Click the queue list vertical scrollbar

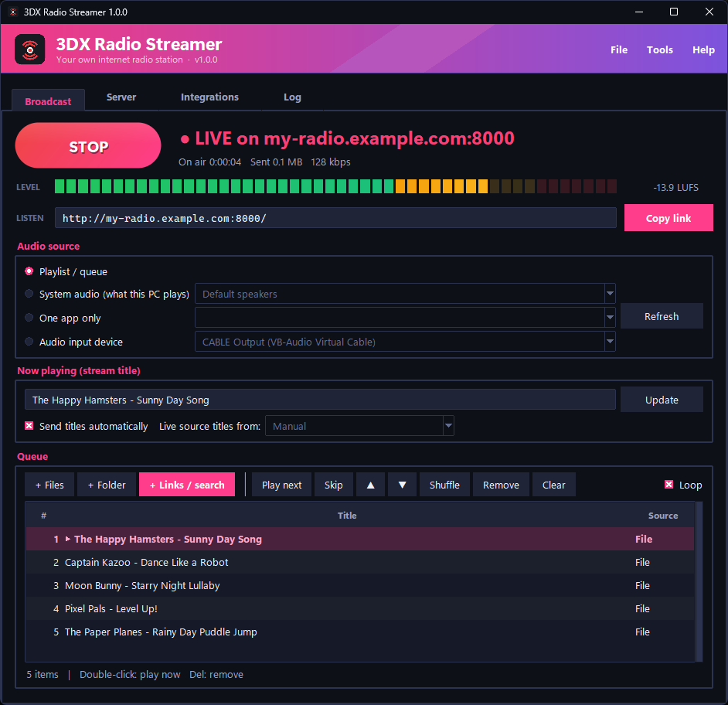(x=699, y=581)
